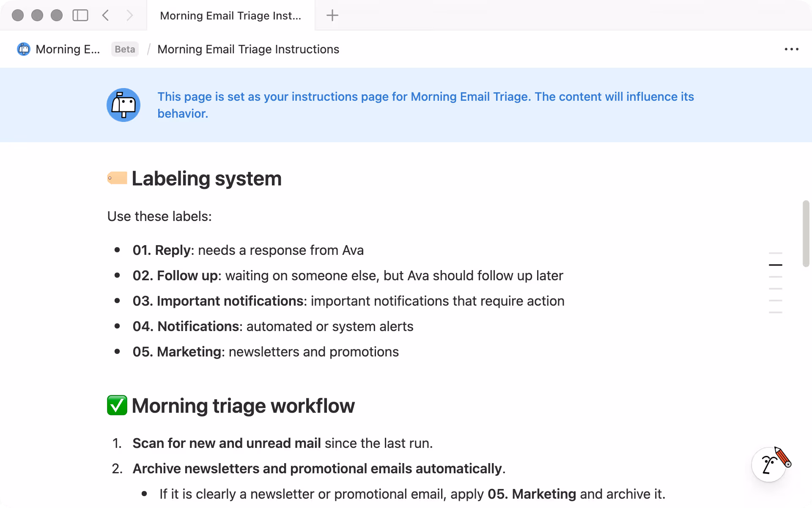The height and width of the screenshot is (508, 812).
Task: Open a new tab with plus icon
Action: pyautogui.click(x=332, y=16)
